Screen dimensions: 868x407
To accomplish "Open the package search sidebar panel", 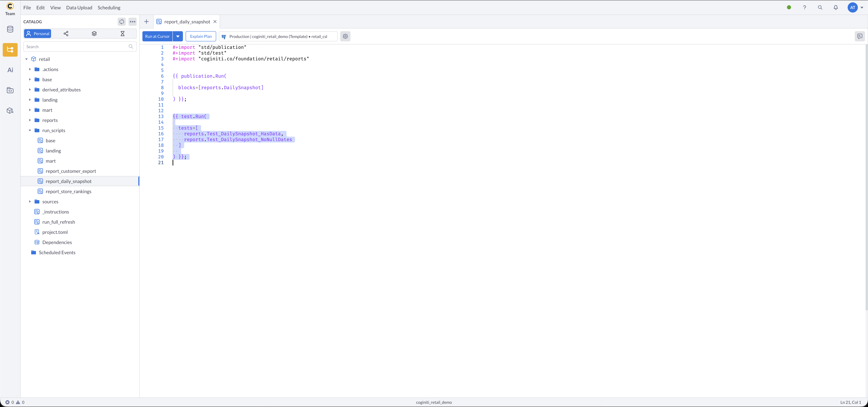I will pyautogui.click(x=10, y=110).
